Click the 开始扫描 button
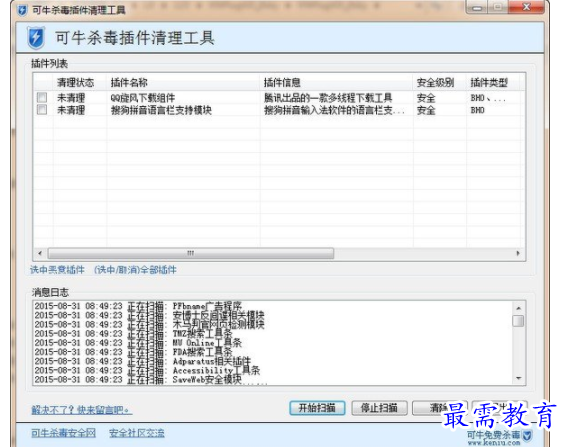 pos(317,408)
